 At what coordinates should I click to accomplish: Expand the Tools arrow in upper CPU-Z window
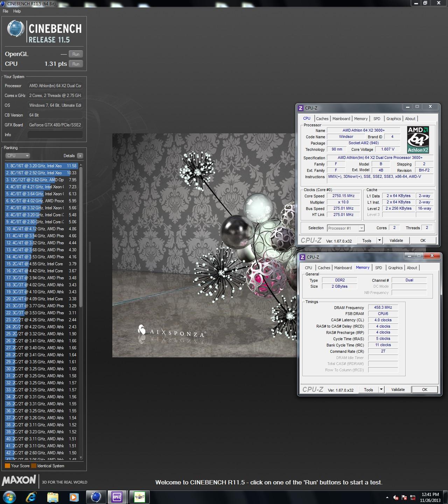click(x=379, y=240)
